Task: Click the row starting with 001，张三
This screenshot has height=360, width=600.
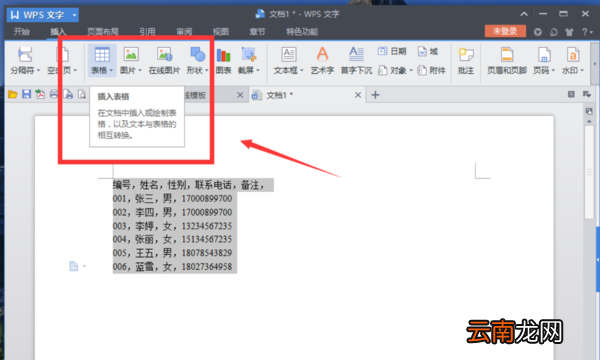Action: 172,199
